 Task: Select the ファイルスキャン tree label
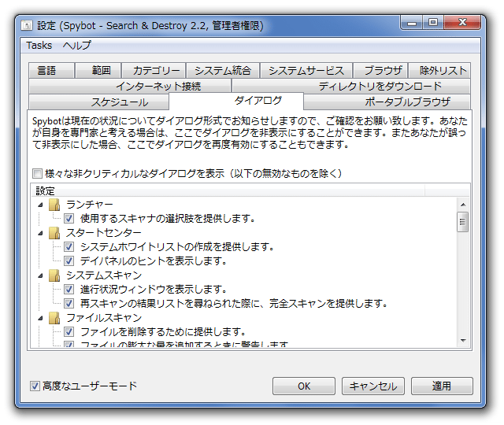coord(103,318)
